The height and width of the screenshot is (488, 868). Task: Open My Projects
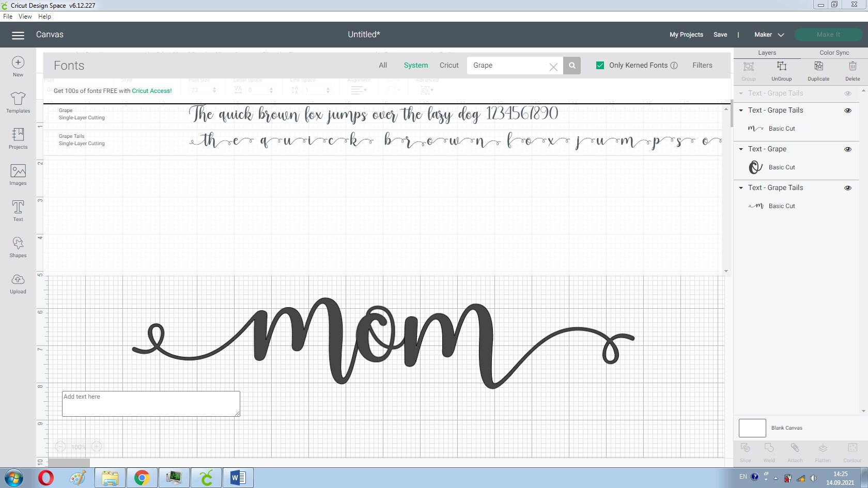point(686,35)
